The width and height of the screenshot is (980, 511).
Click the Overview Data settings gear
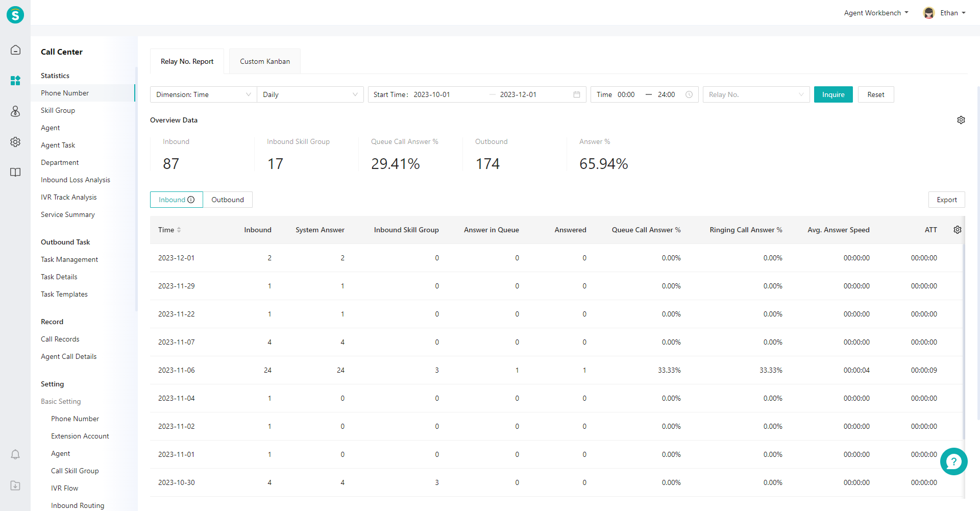click(961, 120)
